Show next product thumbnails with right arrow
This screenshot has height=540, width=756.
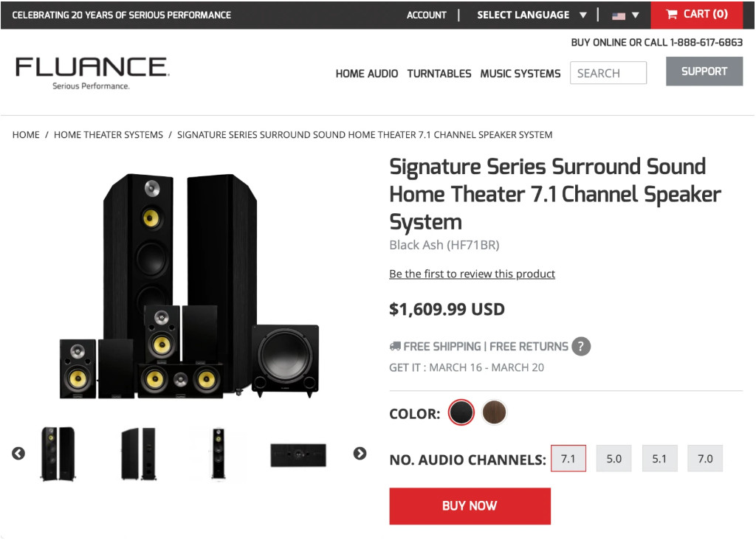tap(360, 454)
